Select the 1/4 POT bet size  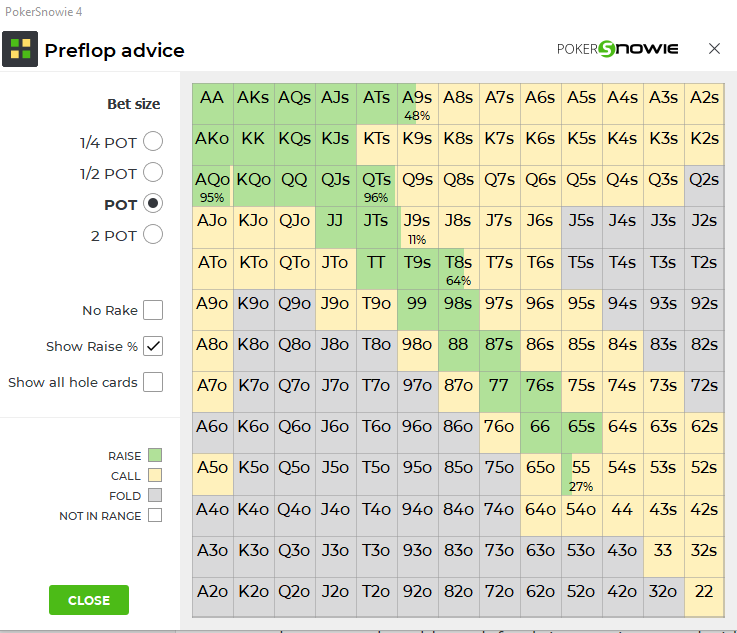tap(153, 141)
